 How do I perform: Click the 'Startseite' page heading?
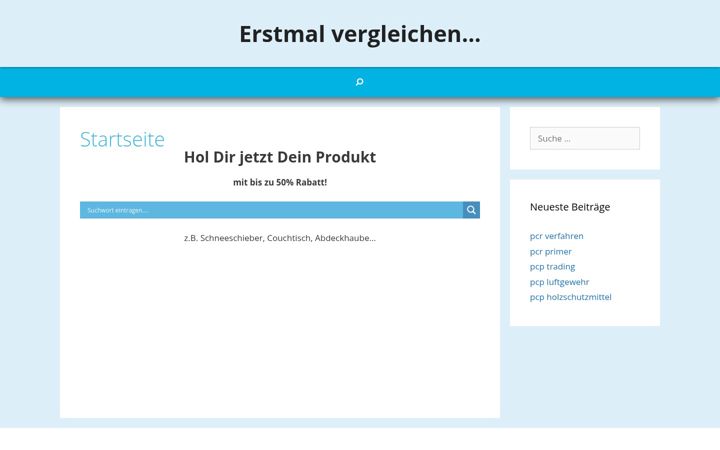122,139
